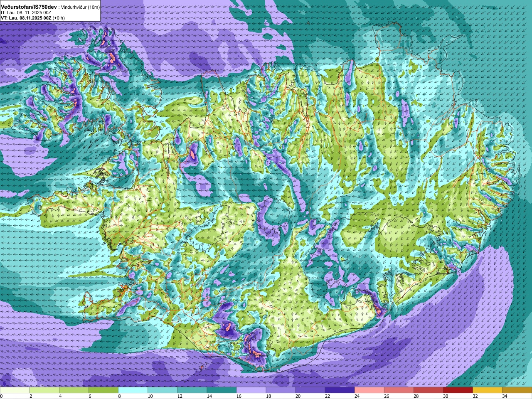
Task: Click the legend scale label 34
Action: click(x=505, y=396)
